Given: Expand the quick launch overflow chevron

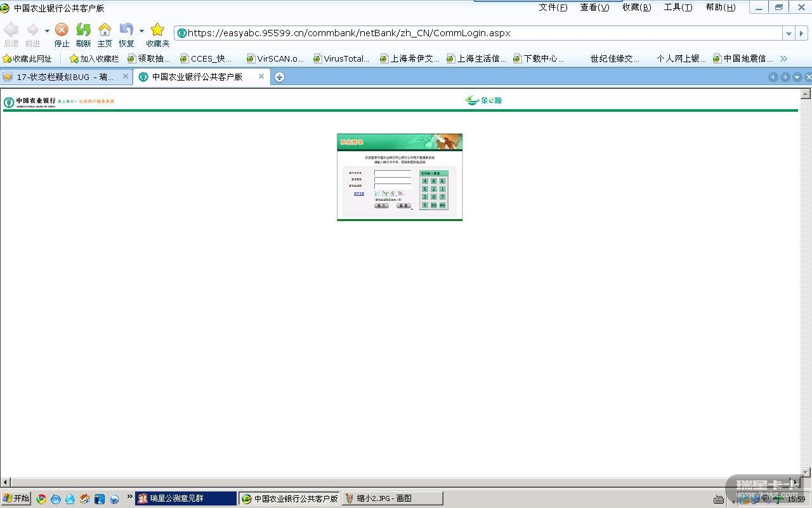Looking at the screenshot, I should point(130,497).
